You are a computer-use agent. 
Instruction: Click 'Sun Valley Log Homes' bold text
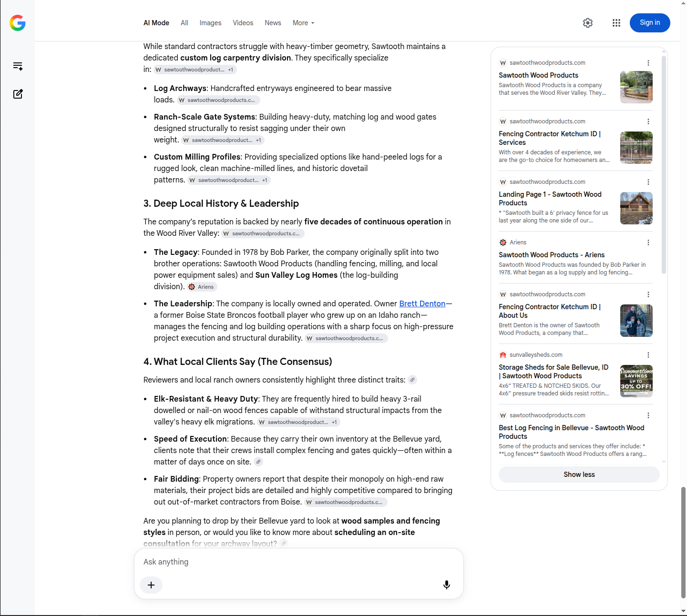(x=297, y=275)
